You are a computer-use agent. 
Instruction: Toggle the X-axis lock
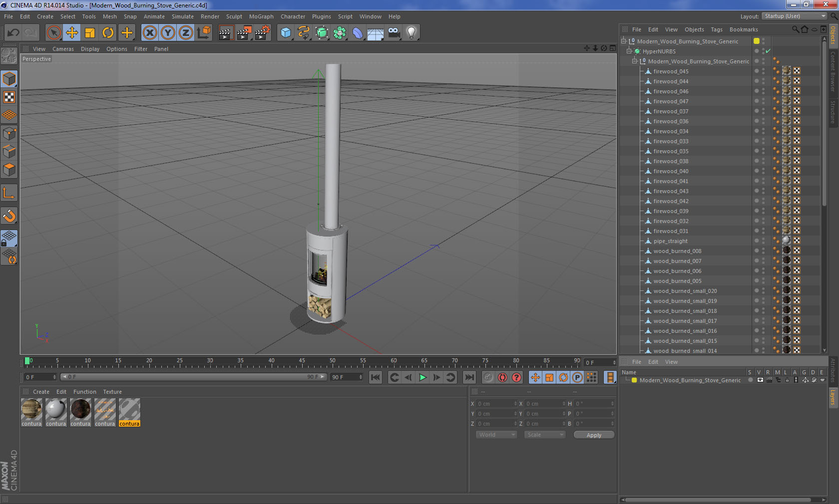coord(149,33)
